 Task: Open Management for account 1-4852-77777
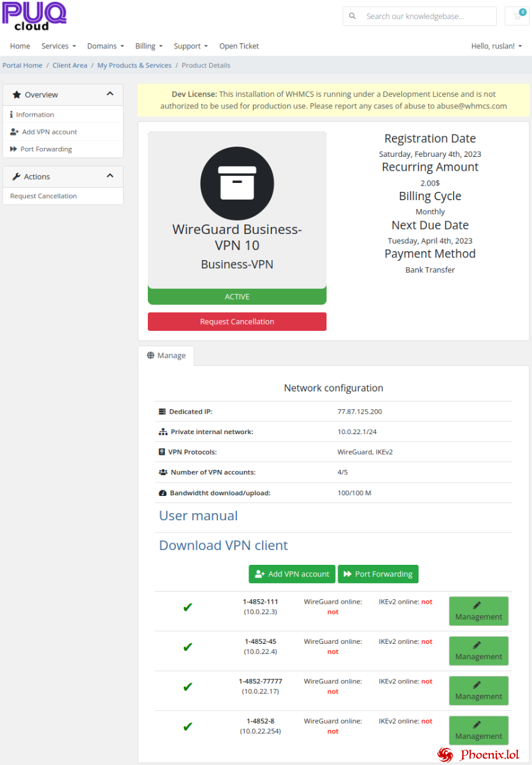click(x=478, y=690)
